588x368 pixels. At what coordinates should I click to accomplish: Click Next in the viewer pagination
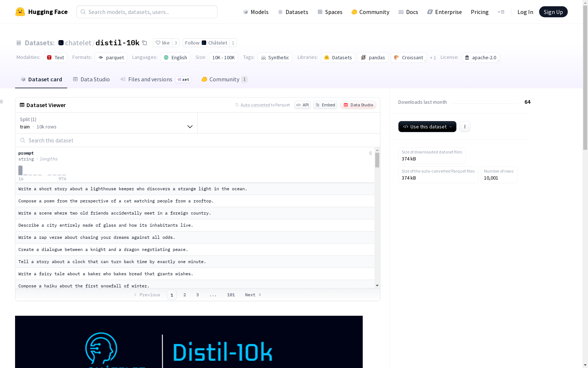(x=253, y=295)
